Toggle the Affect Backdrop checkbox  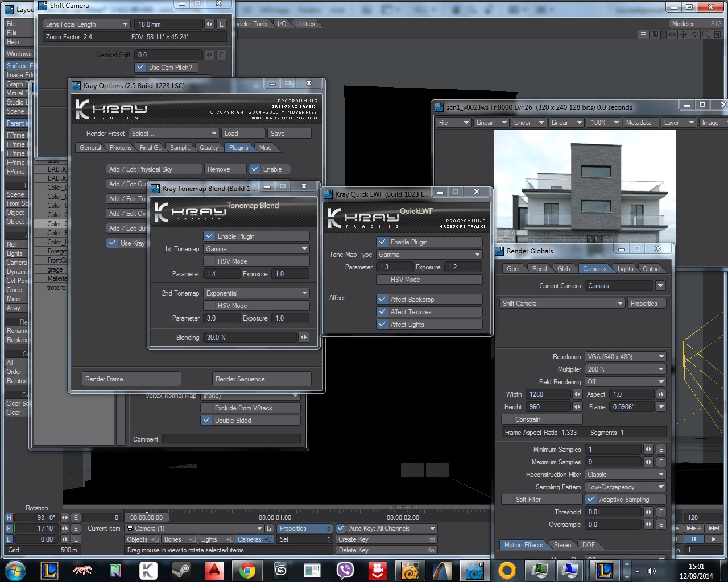382,300
